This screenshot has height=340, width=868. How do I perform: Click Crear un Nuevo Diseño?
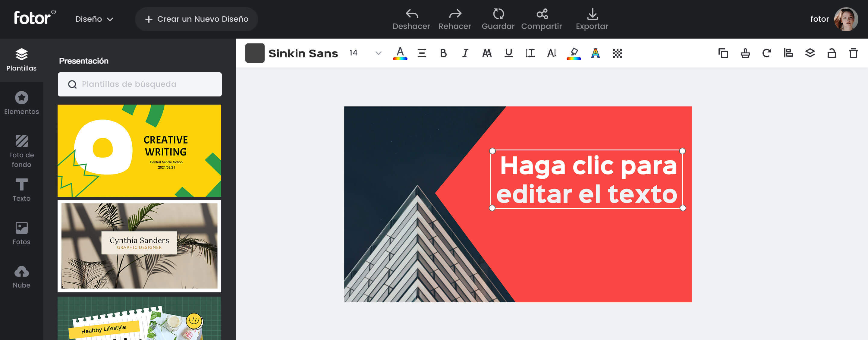[x=197, y=19]
